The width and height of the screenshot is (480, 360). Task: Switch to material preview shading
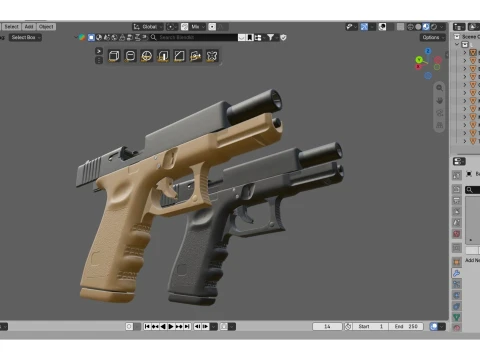pyautogui.click(x=426, y=27)
